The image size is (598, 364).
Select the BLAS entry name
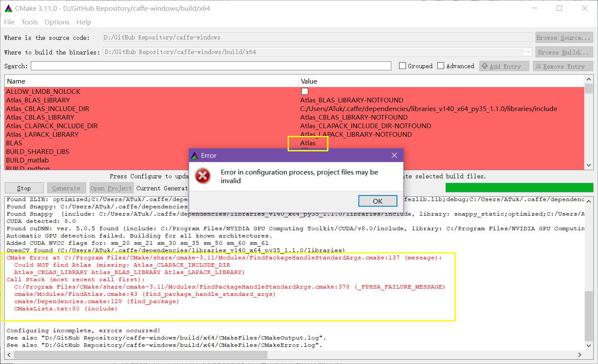tap(14, 143)
